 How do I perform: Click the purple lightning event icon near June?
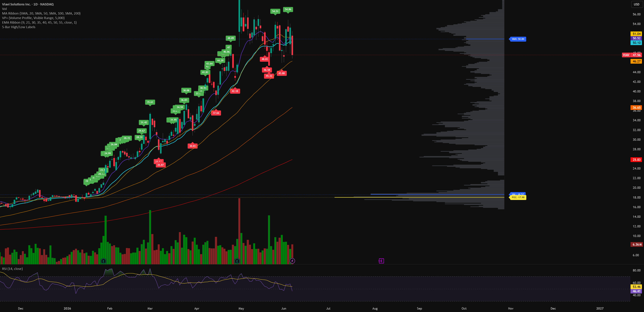292,261
